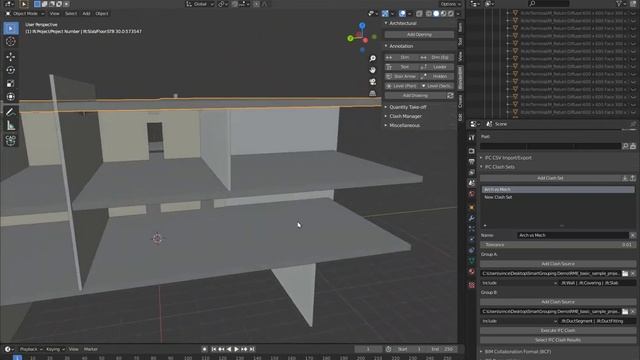Select the Move tool
The height and width of the screenshot is (360, 640).
11,57
